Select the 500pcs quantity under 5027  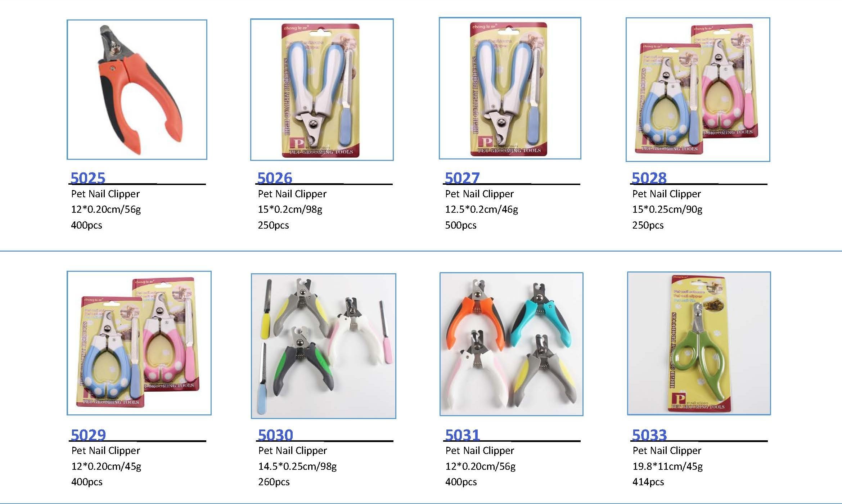click(x=461, y=225)
